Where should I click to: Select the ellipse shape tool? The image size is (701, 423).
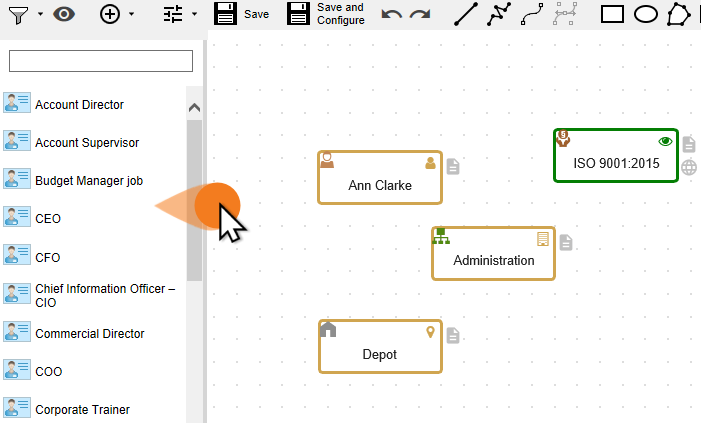646,14
